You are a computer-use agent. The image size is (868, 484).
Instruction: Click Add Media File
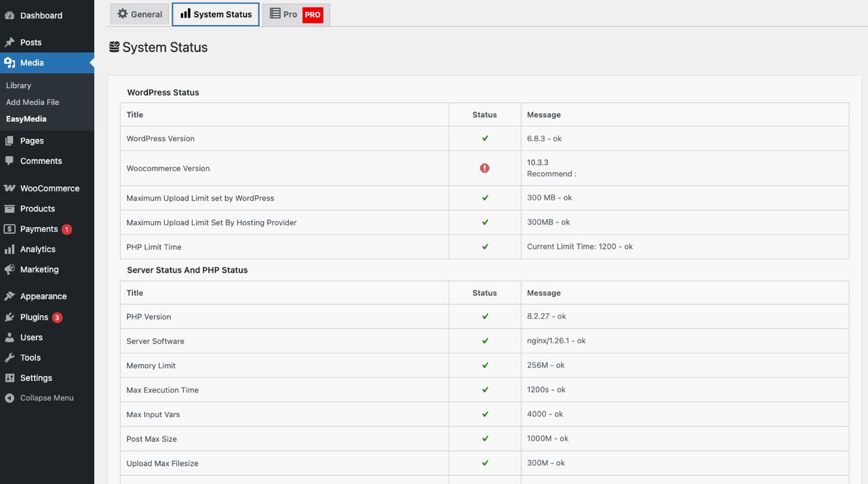[32, 102]
